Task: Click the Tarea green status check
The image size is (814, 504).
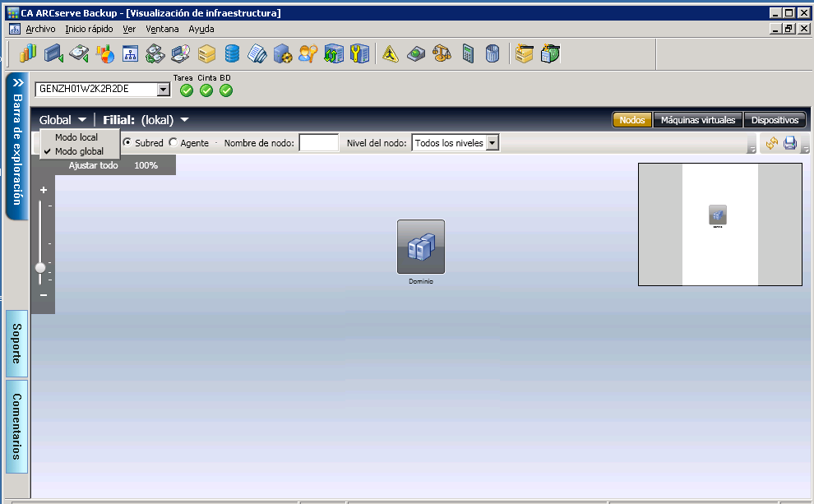Action: tap(187, 90)
